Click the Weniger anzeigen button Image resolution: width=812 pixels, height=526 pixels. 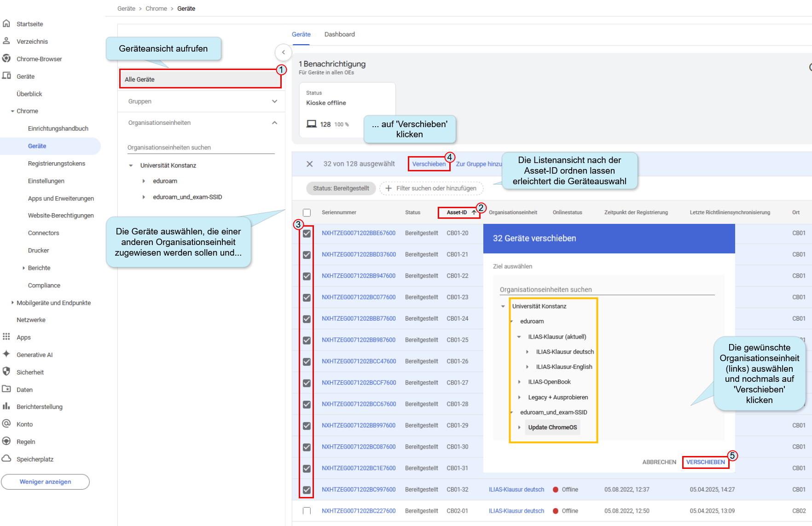45,482
